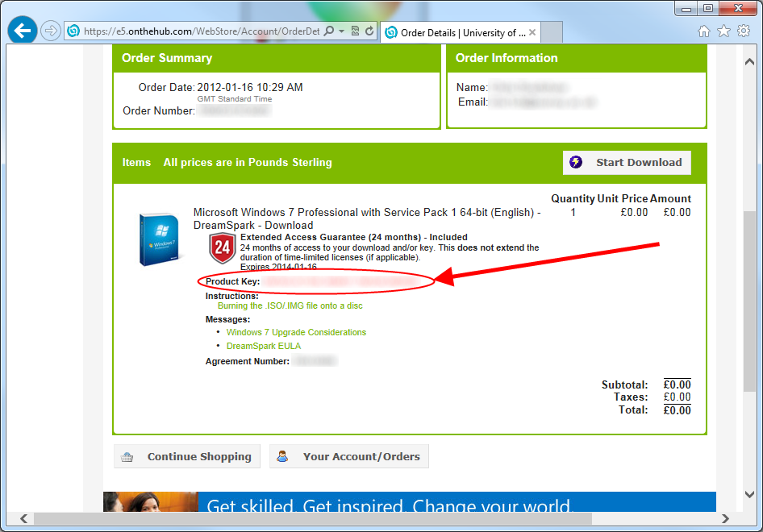This screenshot has height=532, width=763.
Task: Click the Quantity column header
Action: 573,198
